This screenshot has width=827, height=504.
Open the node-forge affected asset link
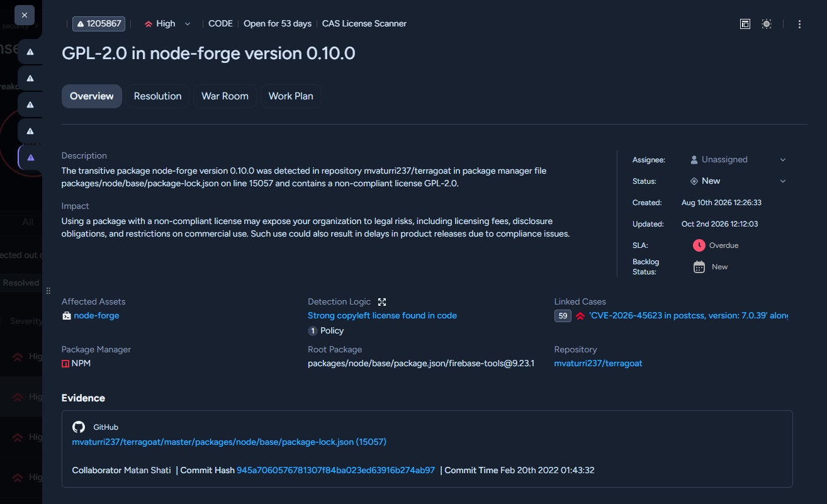point(96,316)
